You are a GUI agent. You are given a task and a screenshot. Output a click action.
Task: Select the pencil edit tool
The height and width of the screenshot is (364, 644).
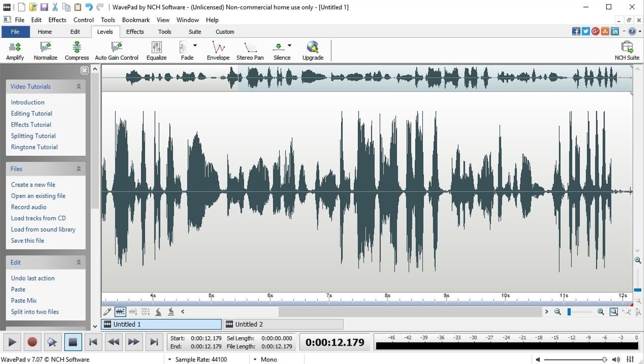tap(107, 312)
